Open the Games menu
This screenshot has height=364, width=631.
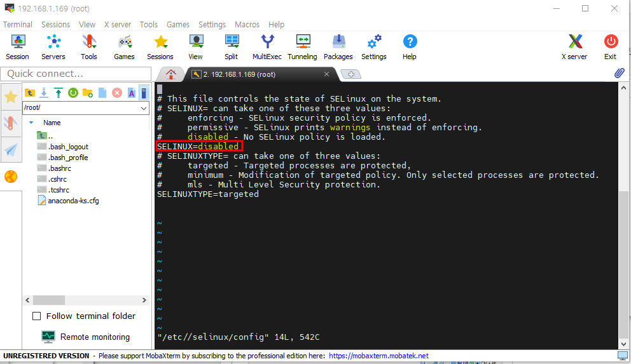pos(178,25)
